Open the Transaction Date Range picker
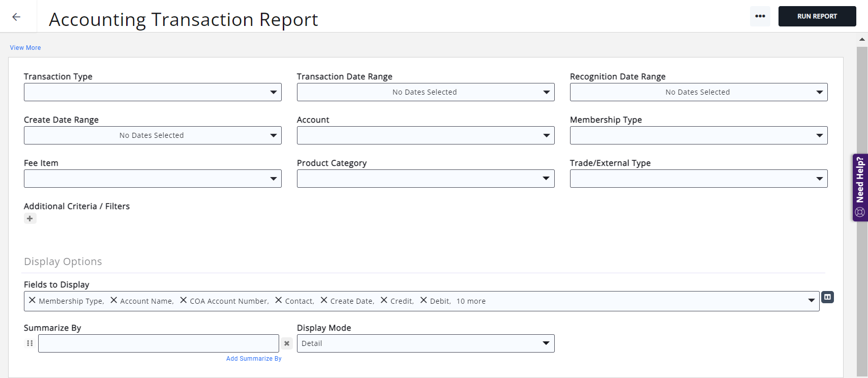 click(x=425, y=92)
